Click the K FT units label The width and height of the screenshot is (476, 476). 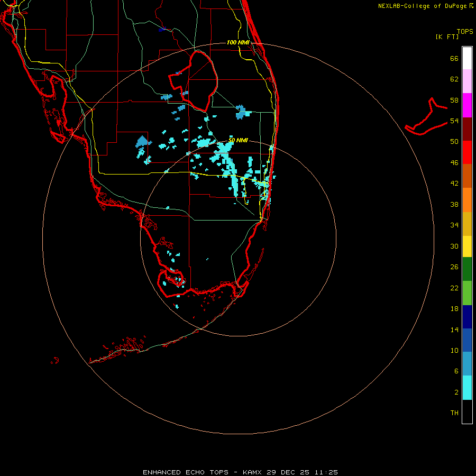tap(447, 37)
